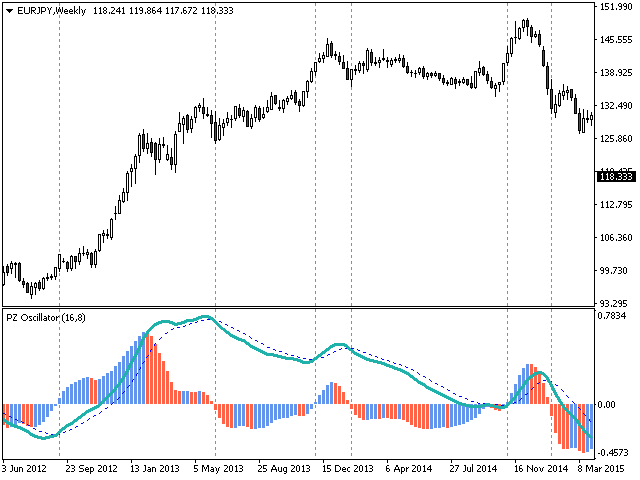This screenshot has width=640, height=480.
Task: Click the 5 May 2013 date label
Action: 219,467
